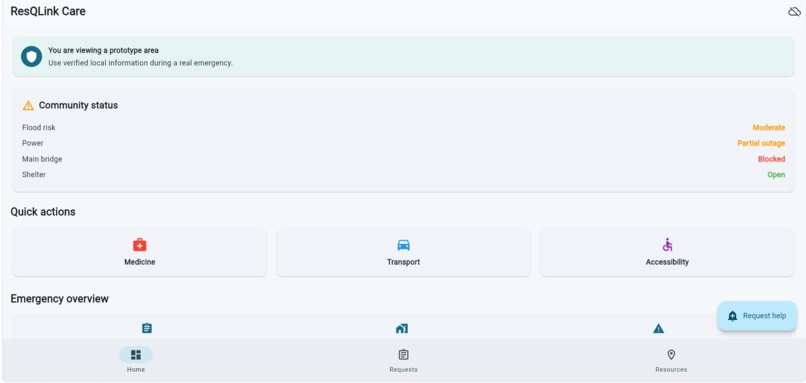Click the dark warning triangle overview icon
The image size is (806, 383).
tap(658, 329)
